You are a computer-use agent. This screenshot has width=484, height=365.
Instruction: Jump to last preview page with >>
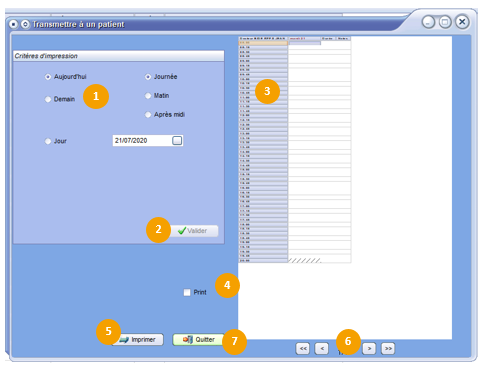[x=388, y=348]
